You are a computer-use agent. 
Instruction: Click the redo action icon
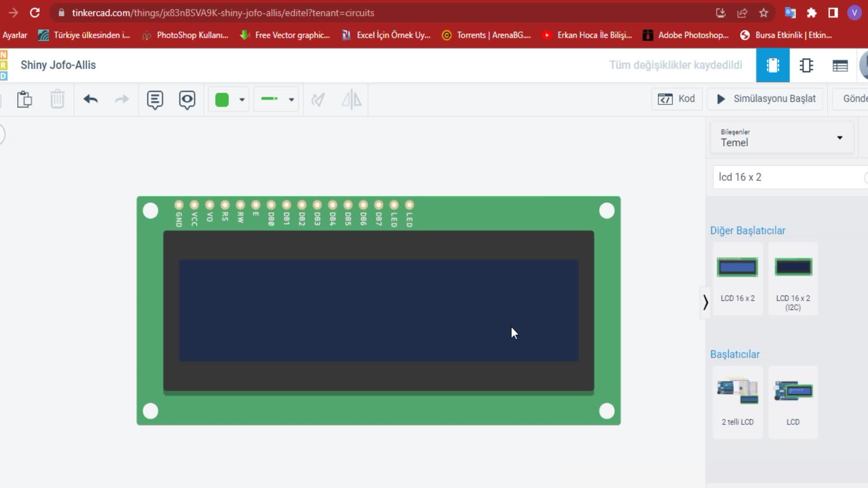click(x=122, y=99)
